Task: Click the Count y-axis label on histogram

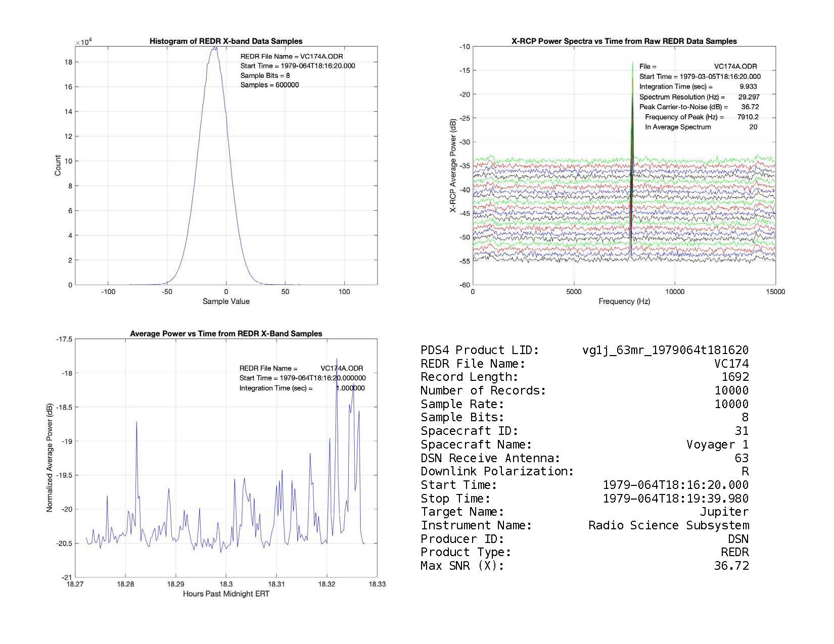Action: coord(58,166)
